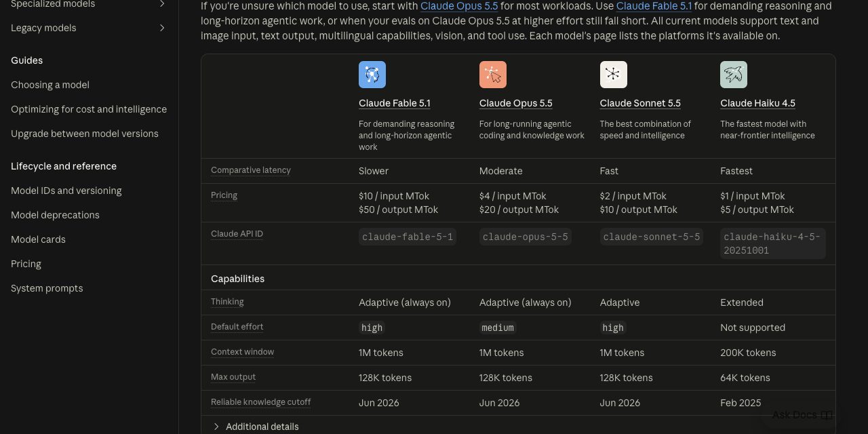
Task: Open the Claude Haiku 4.5 column heading link
Action: click(x=757, y=103)
